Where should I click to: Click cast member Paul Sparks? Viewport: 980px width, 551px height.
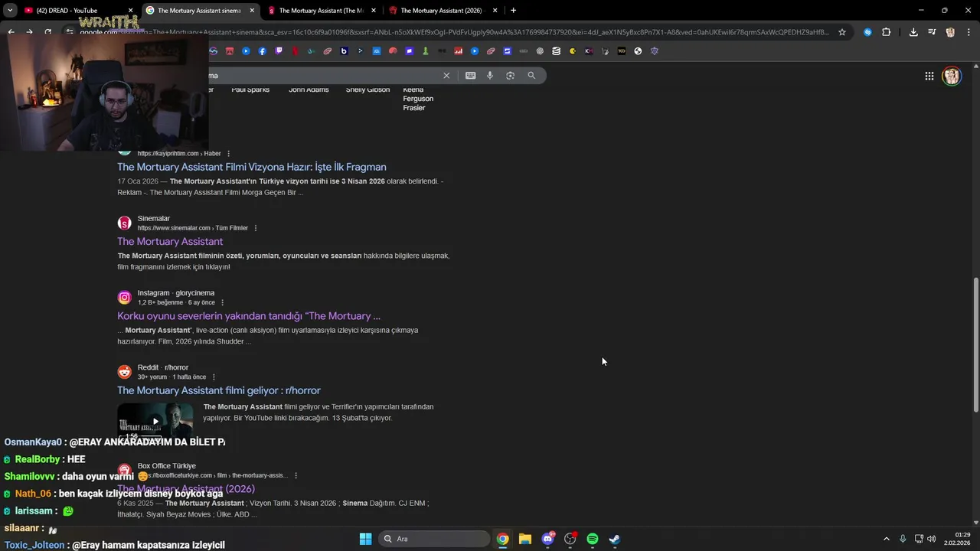[x=250, y=90]
